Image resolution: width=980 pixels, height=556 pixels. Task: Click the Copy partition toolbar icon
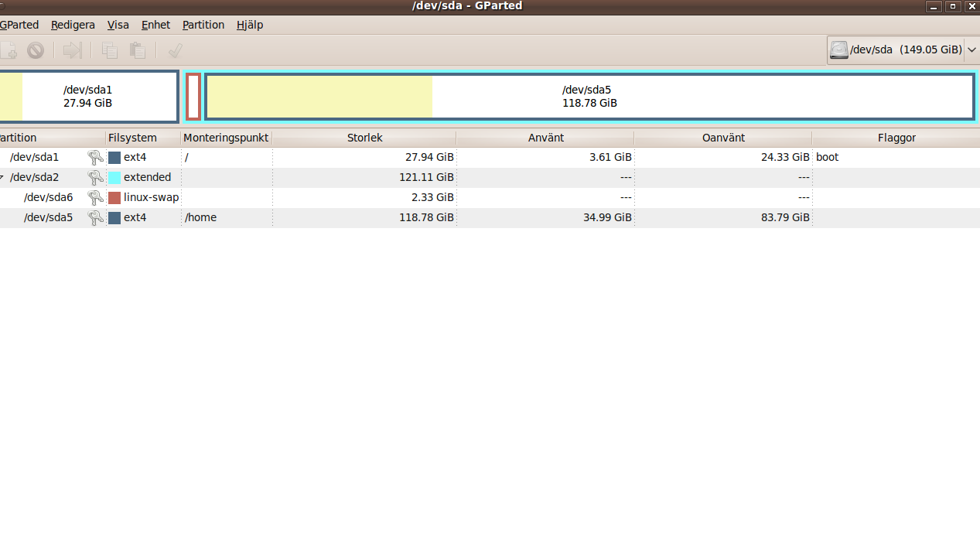point(110,50)
